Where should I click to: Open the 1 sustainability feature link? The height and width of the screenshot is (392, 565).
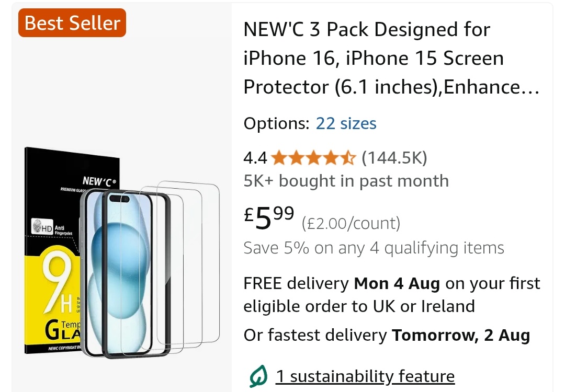click(365, 376)
